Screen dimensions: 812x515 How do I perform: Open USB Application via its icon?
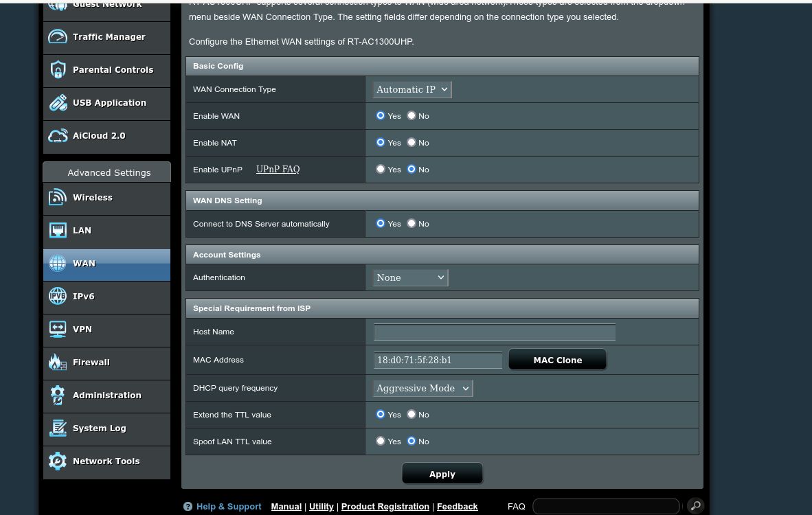(58, 103)
